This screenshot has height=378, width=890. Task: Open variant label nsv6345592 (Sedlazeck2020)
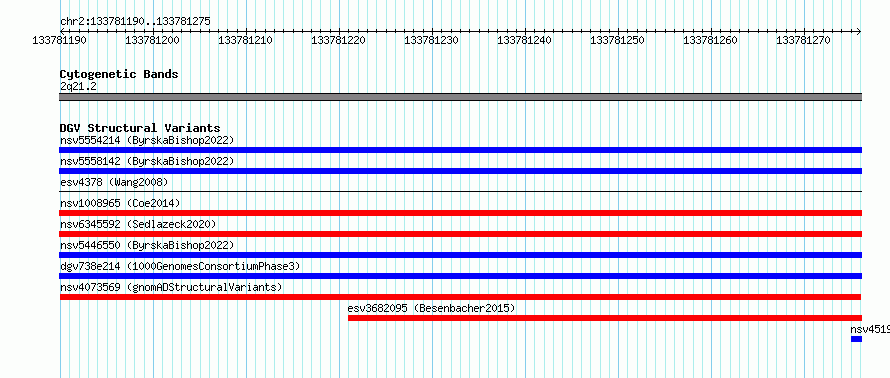tap(138, 224)
